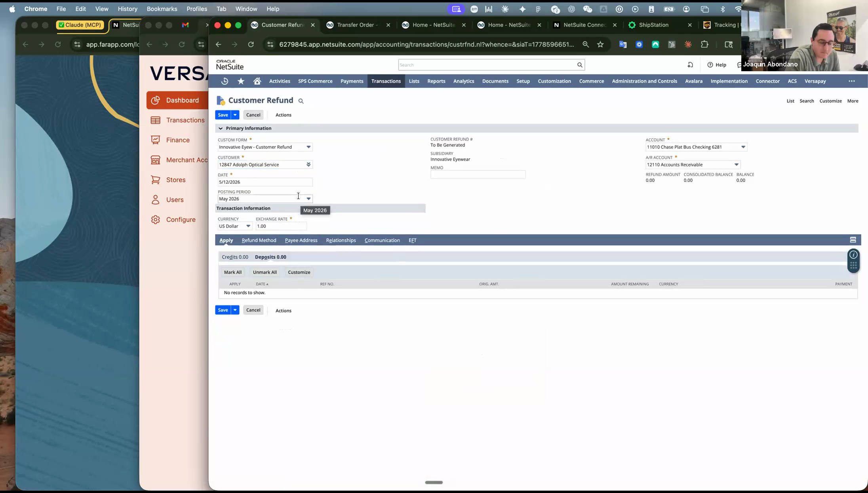Open the More link at top right

coord(853,101)
